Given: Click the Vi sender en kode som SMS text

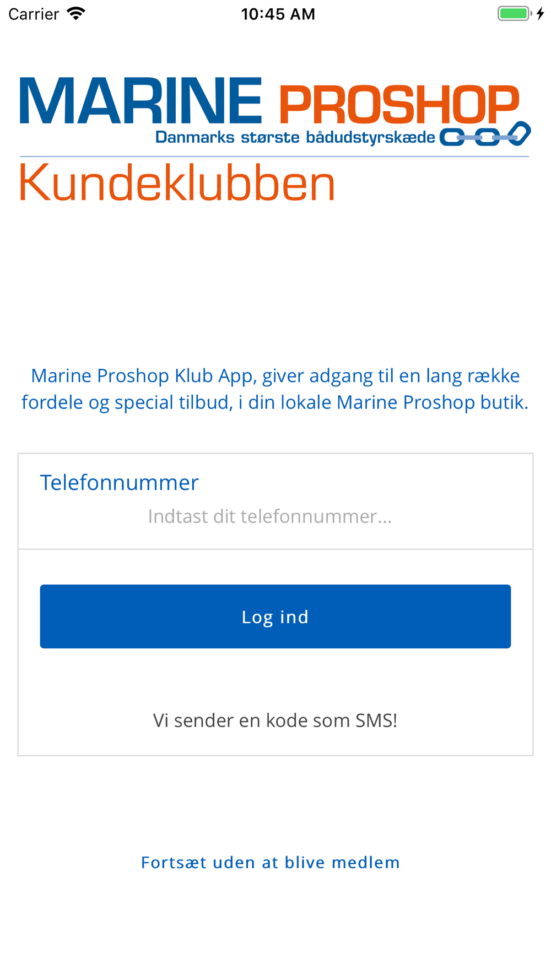Looking at the screenshot, I should (x=275, y=720).
